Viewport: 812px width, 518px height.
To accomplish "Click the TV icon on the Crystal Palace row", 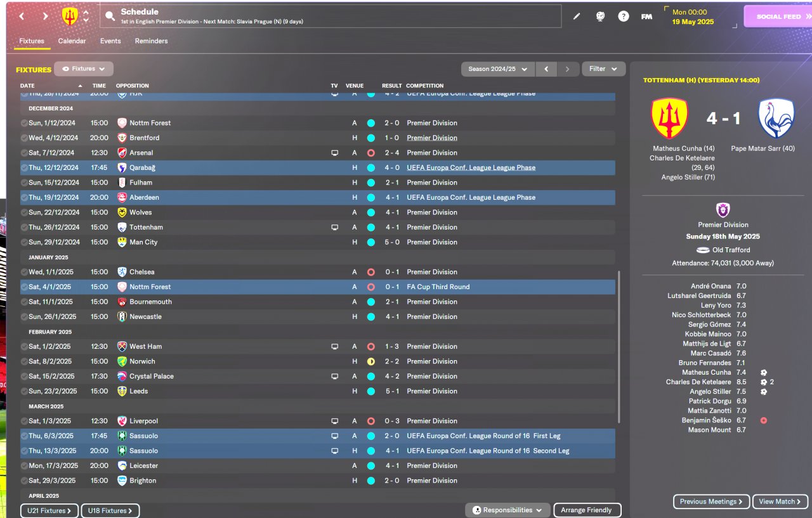I will 334,377.
